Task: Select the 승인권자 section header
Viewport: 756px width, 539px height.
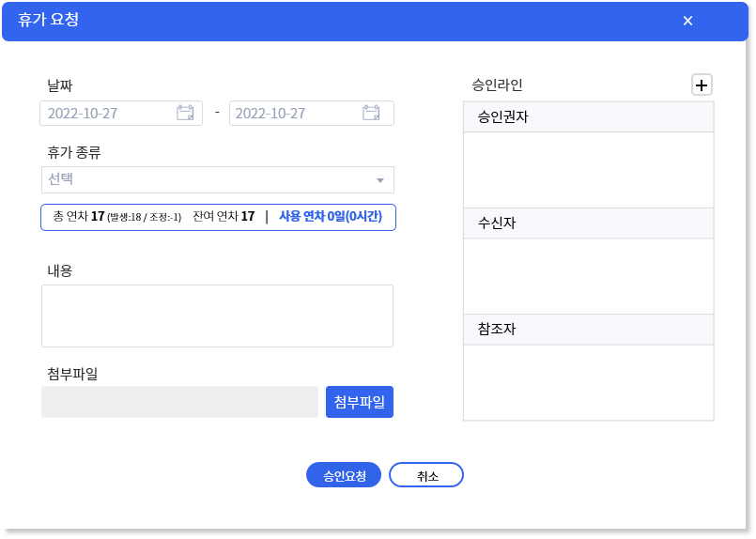Action: (x=588, y=116)
